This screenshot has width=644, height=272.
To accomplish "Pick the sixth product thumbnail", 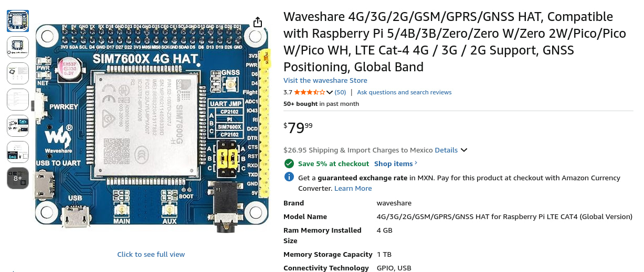I will click(x=17, y=151).
